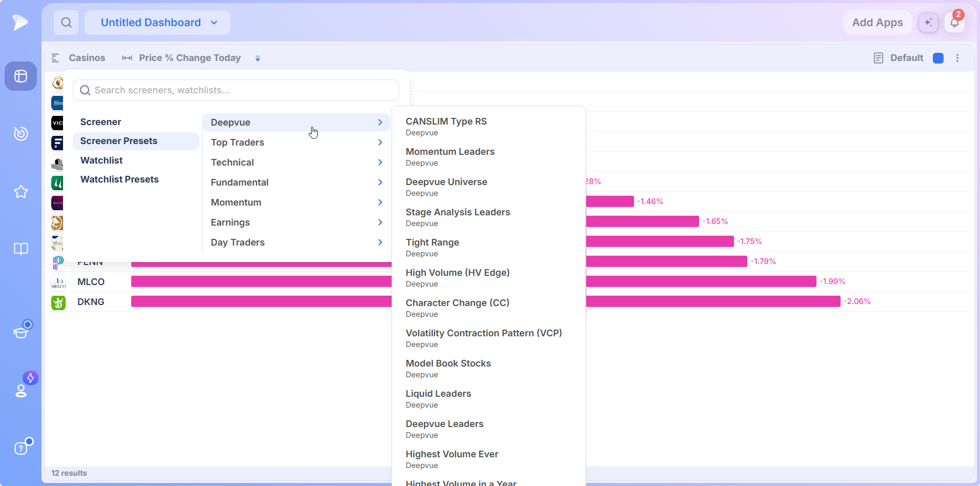Viewport: 980px width, 486px height.
Task: Click the -1.79% value label
Action: tap(763, 261)
